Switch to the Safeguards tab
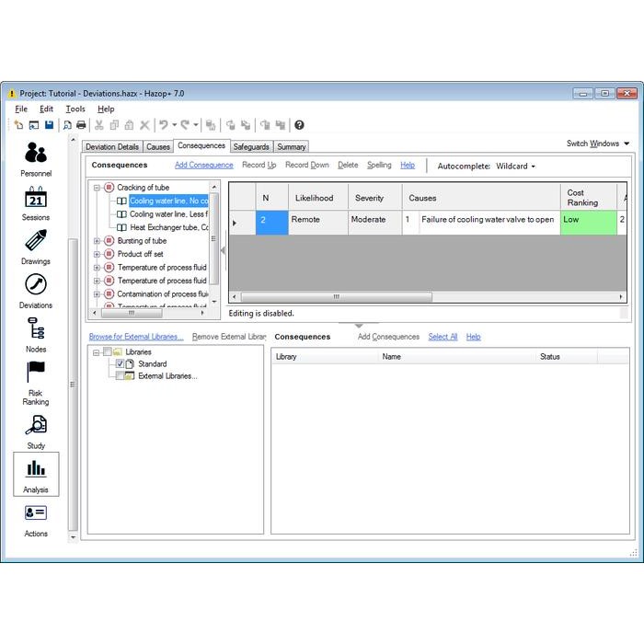The image size is (644, 644). [251, 146]
